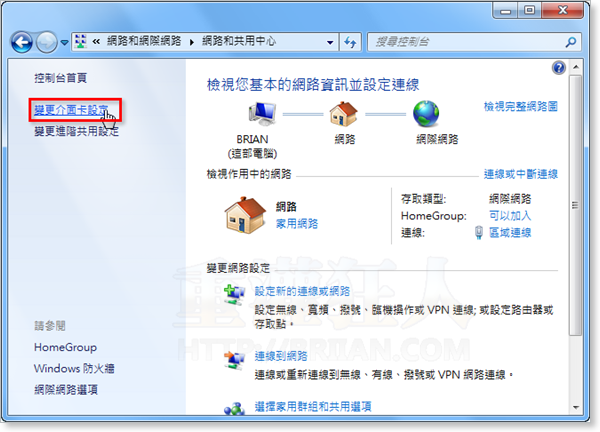Click the Forward navigation arrow button

47,42
